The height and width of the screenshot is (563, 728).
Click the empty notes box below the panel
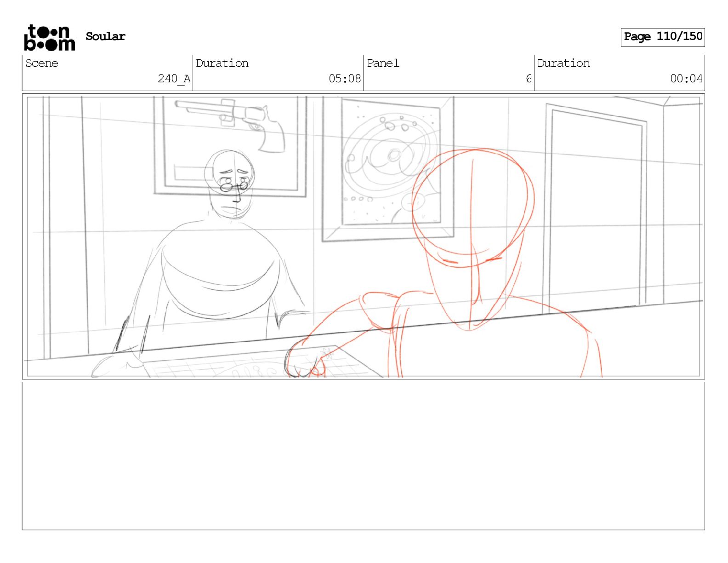364,456
